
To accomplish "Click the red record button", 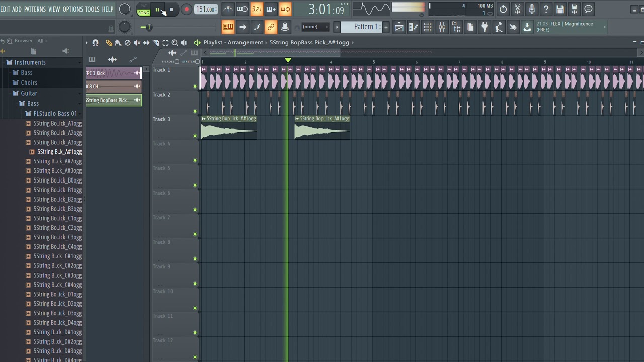I will pyautogui.click(x=186, y=9).
